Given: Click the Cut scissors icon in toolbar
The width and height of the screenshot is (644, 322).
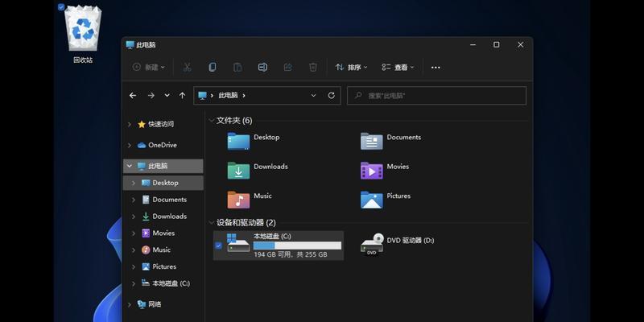Looking at the screenshot, I should pos(187,67).
